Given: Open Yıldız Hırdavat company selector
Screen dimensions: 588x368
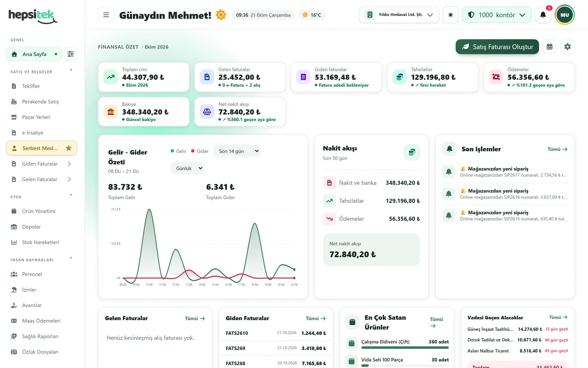Looking at the screenshot, I should point(399,15).
